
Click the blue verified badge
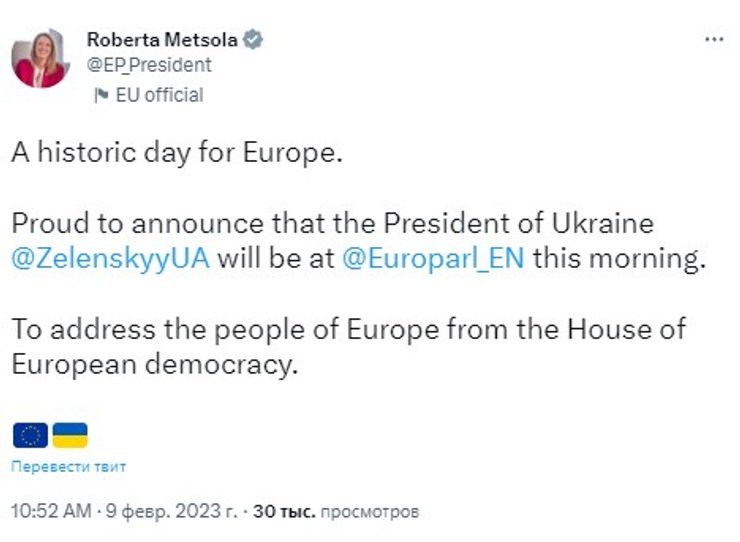254,40
